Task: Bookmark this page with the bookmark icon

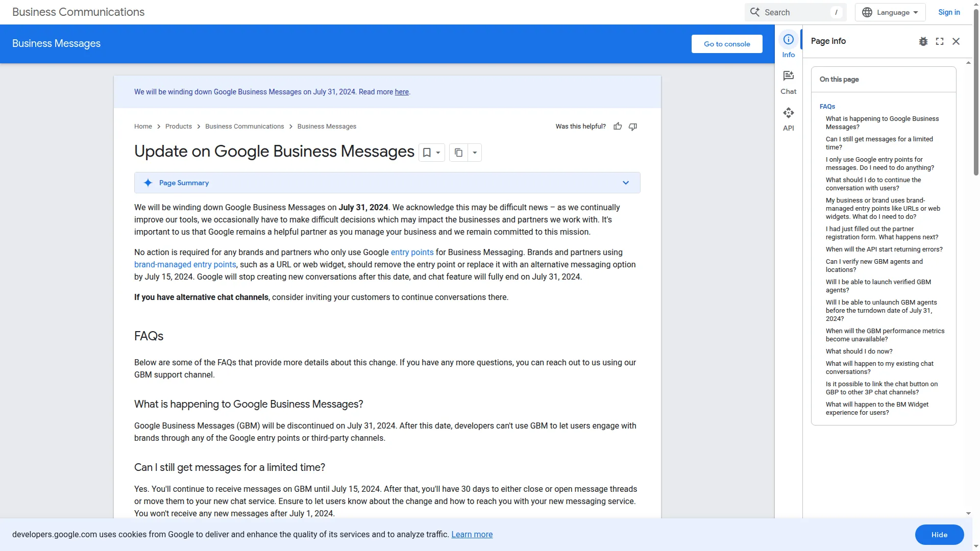Action: coord(427,153)
